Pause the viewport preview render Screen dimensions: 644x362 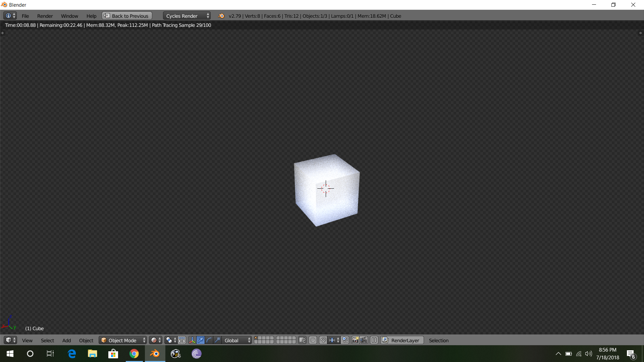click(374, 340)
